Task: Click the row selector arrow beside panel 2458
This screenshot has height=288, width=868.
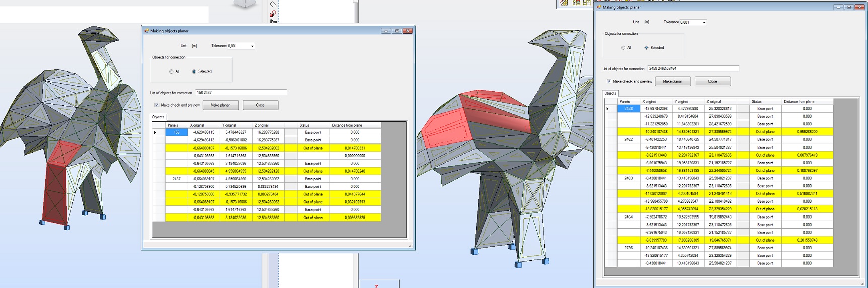Action: click(x=611, y=109)
